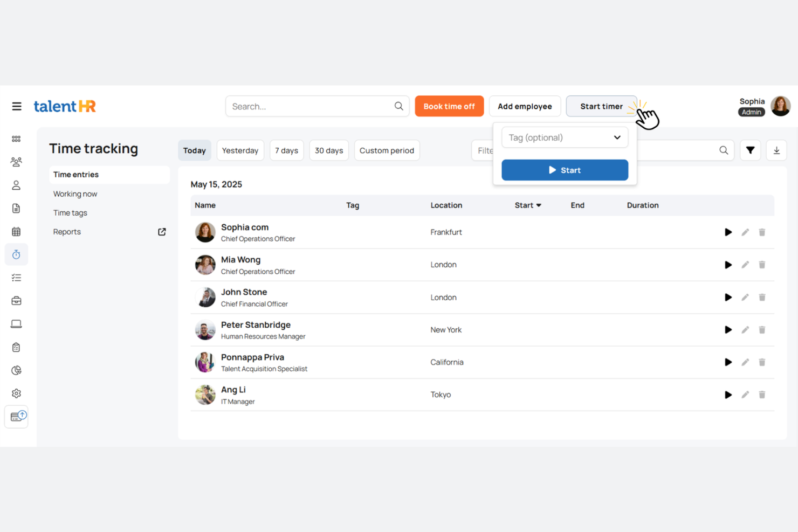Click the Book time off button
798x532 pixels.
coord(449,106)
